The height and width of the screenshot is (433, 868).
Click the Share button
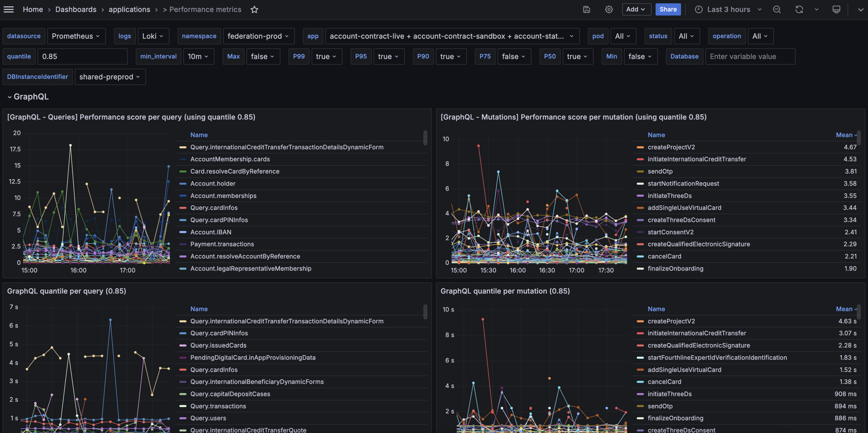tap(668, 9)
